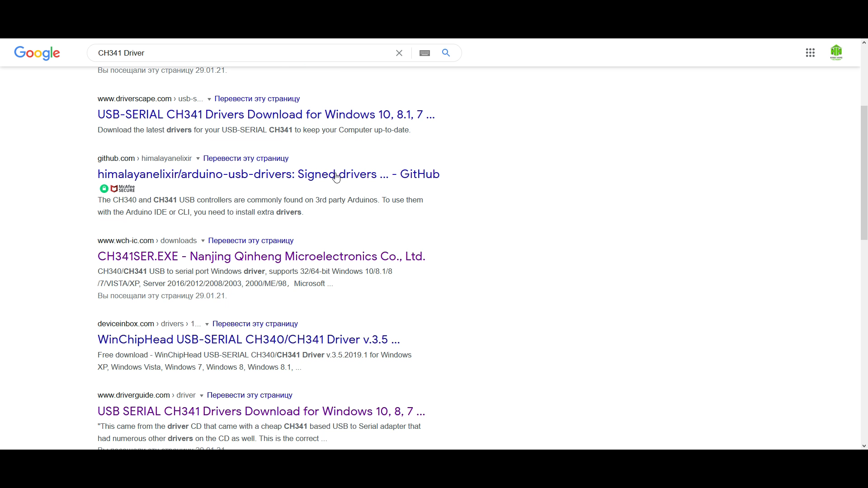Open the USB-SERIAL CH341 Drivers Download result

(266, 114)
